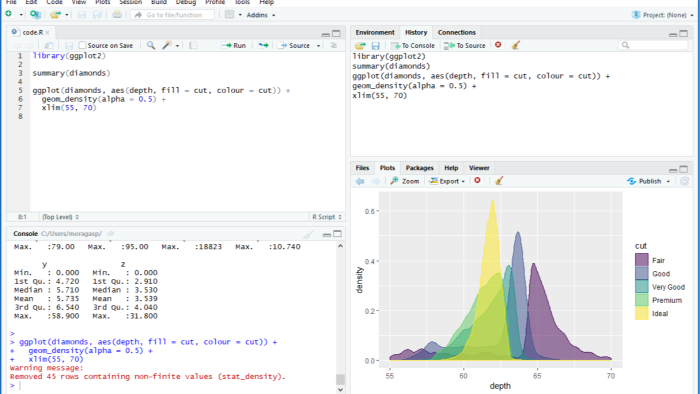Image resolution: width=700 pixels, height=394 pixels.
Task: Open the Project (None) dropdown
Action: click(663, 15)
